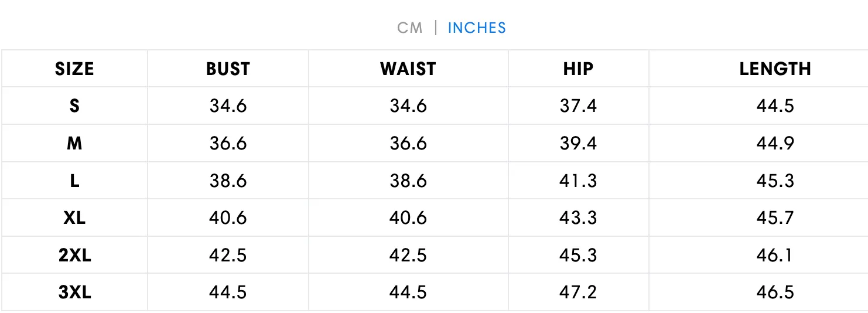Click the 46.5 length value for 3XL
Image resolution: width=868 pixels, height=313 pixels.
775,292
